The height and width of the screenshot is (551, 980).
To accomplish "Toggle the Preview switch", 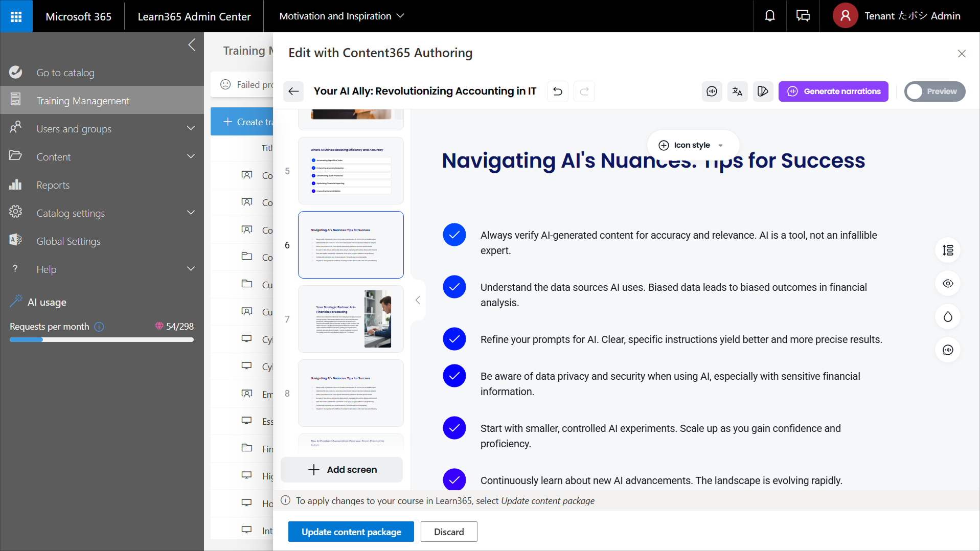I will pos(935,91).
